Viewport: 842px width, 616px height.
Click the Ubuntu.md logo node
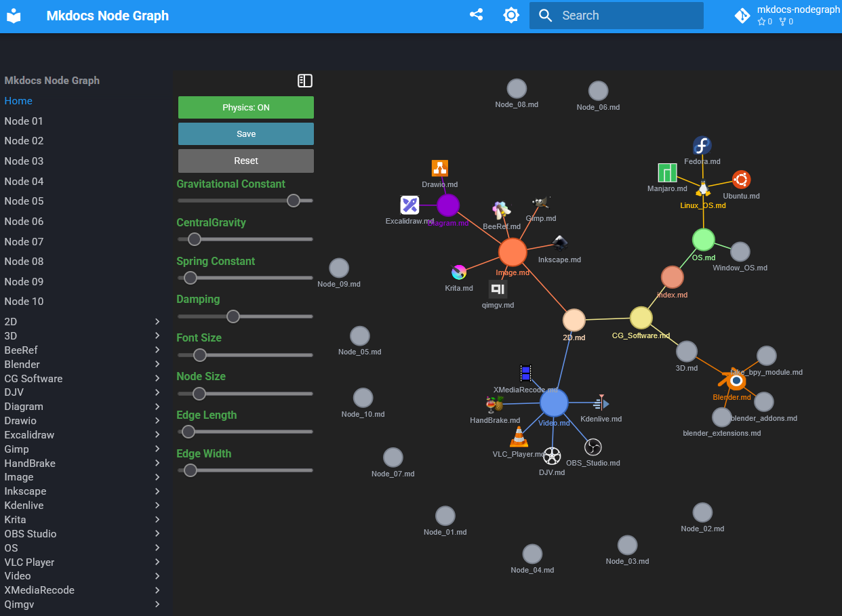click(x=741, y=180)
